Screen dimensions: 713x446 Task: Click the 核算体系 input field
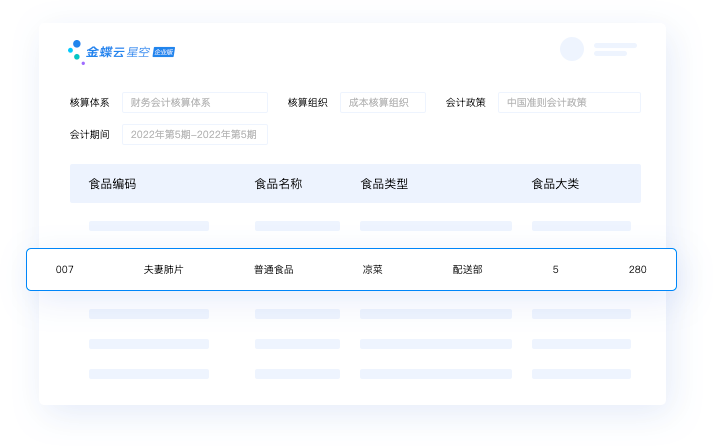(x=195, y=102)
